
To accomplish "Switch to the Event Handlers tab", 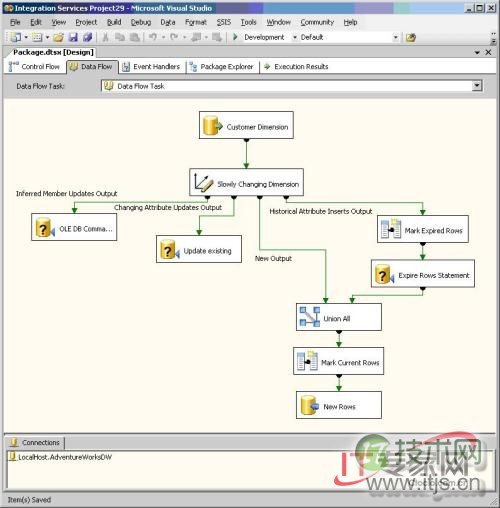I will [x=151, y=67].
